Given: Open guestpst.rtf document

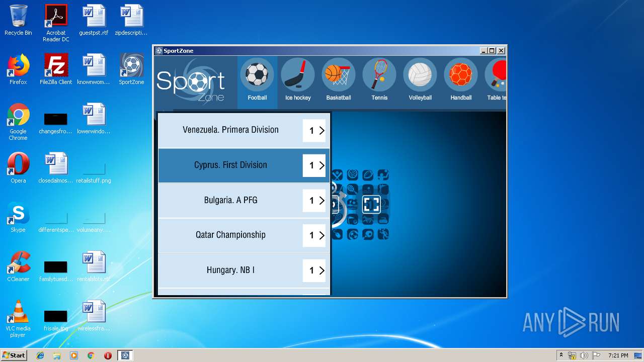Looking at the screenshot, I should click(94, 20).
